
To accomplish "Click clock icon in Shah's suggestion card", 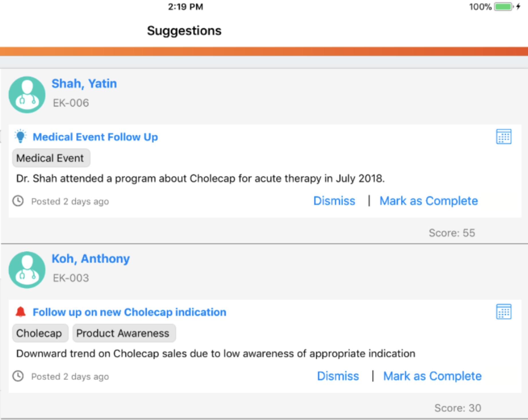I will click(x=18, y=201).
